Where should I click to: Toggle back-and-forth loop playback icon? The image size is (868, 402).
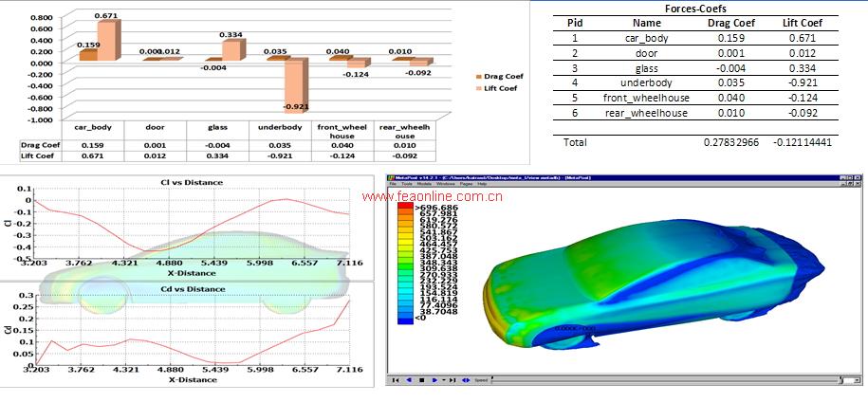[466, 380]
